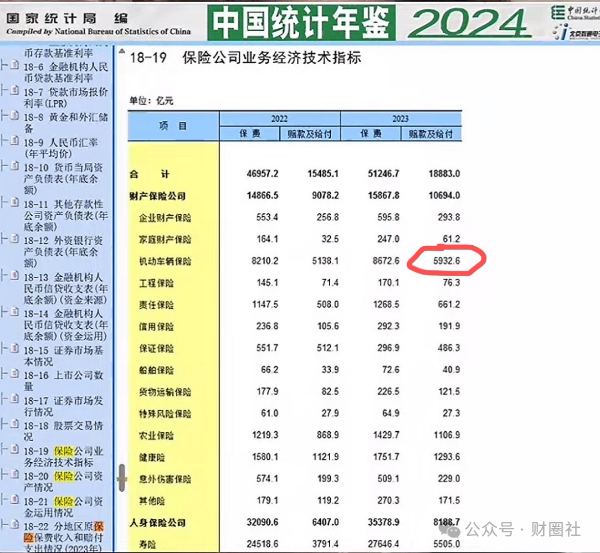Open tree item 18-13 信贷收支表(资金来源)
The height and width of the screenshot is (553, 600).
pos(66,289)
